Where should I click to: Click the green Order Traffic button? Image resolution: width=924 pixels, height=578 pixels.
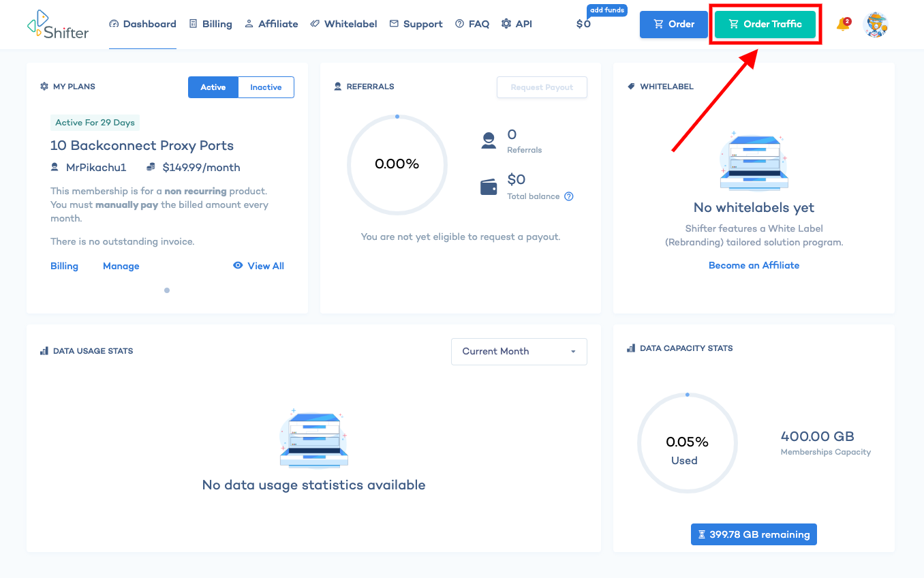[765, 25]
